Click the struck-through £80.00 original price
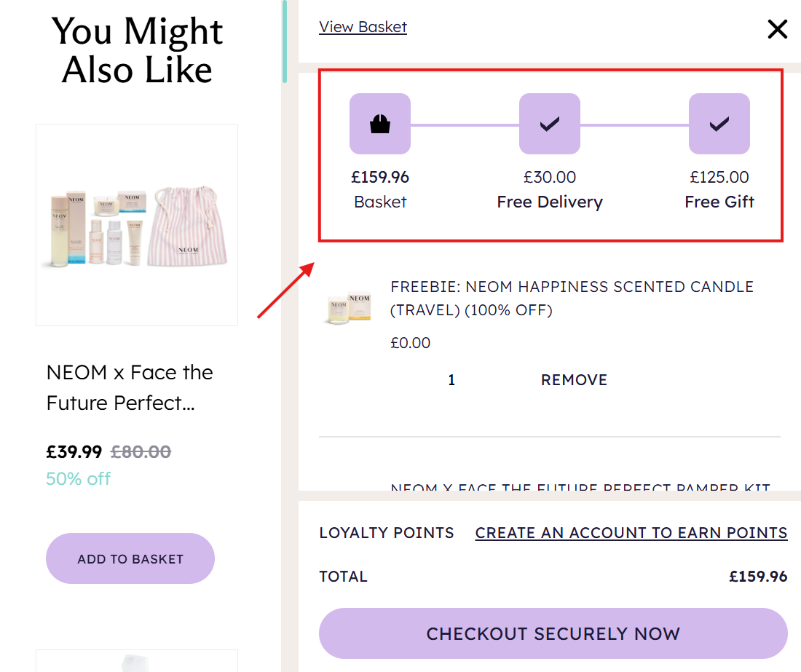Viewport: 801px width, 672px height. (x=141, y=452)
